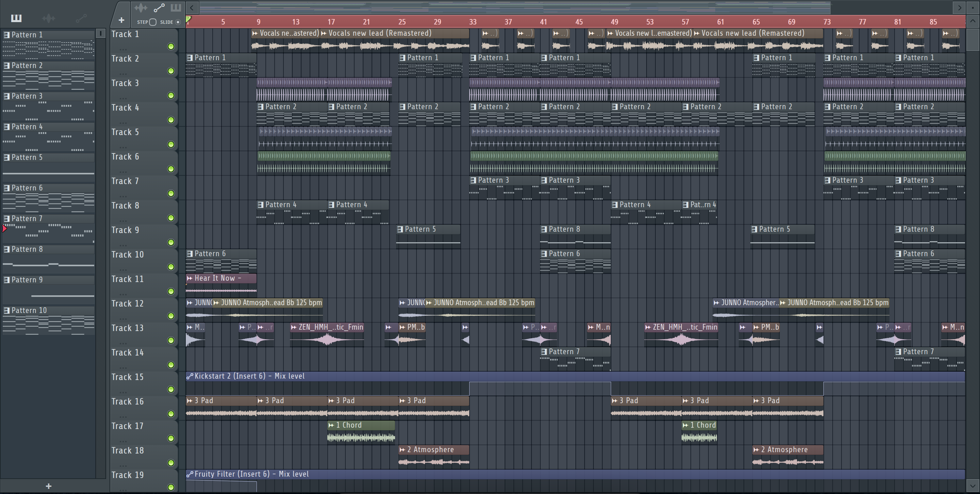The image size is (980, 494).
Task: Select pattern clip focus icon in playlist toolbar
Action: pos(176,7)
